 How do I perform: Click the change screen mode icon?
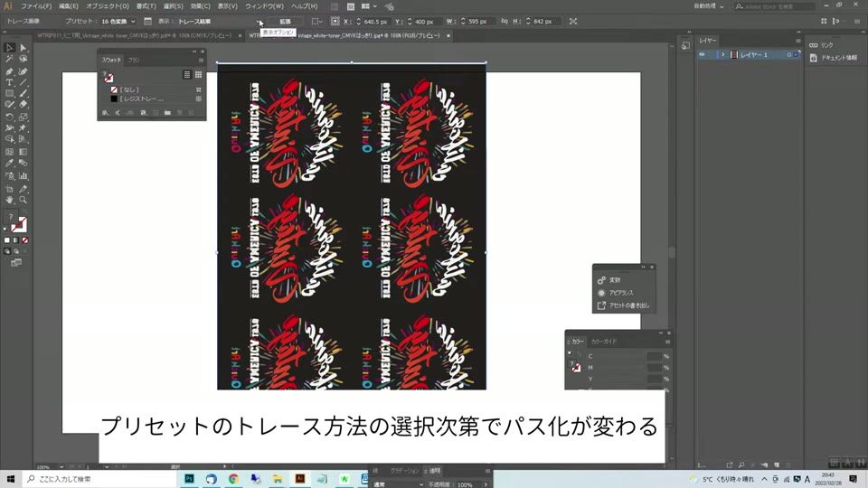(16, 263)
